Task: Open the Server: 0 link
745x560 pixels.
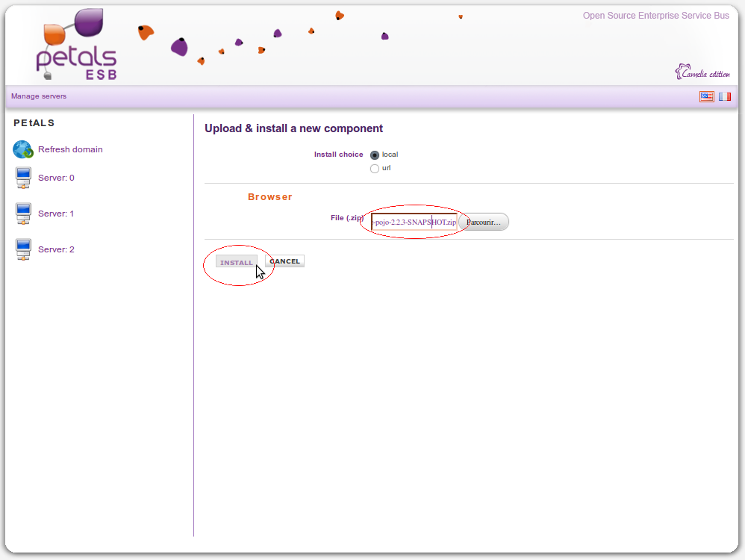Action: 56,178
